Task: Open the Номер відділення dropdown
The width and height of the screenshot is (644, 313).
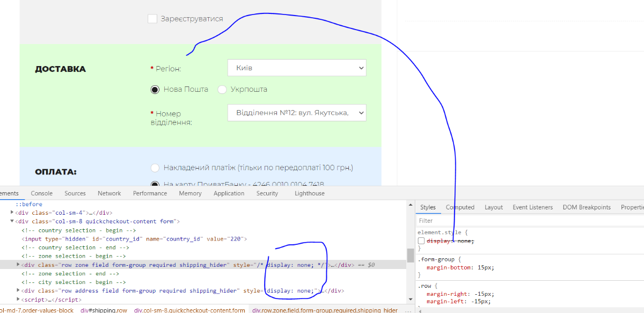Action: (x=297, y=113)
